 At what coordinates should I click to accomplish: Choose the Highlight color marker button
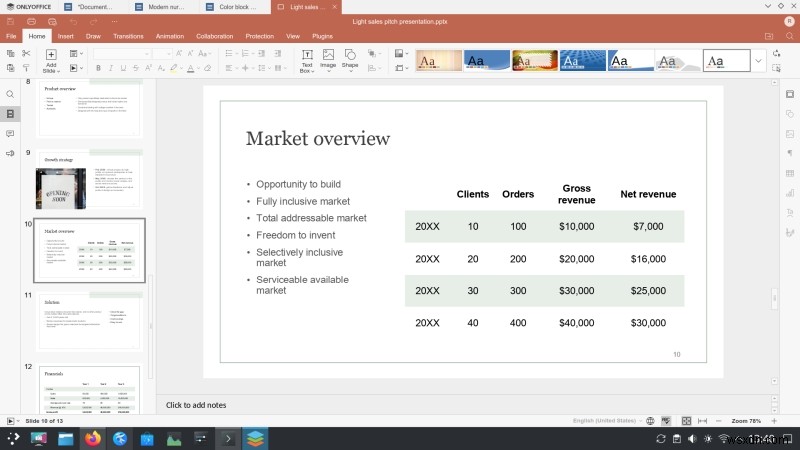174,68
